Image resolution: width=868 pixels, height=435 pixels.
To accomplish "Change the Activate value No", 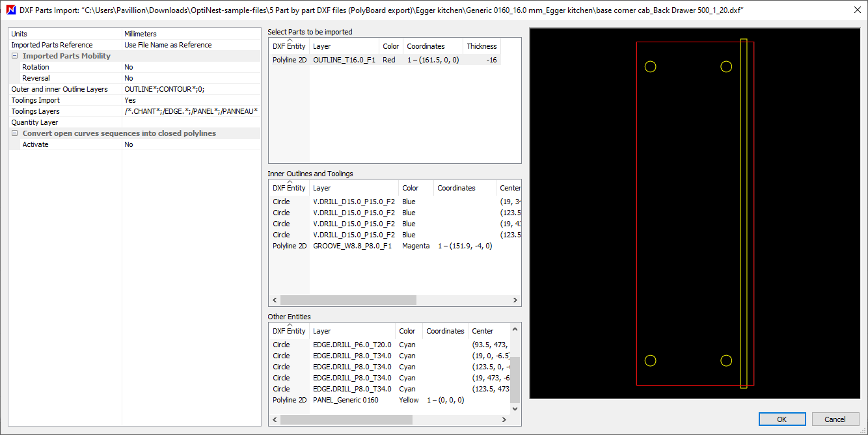I will click(x=191, y=144).
